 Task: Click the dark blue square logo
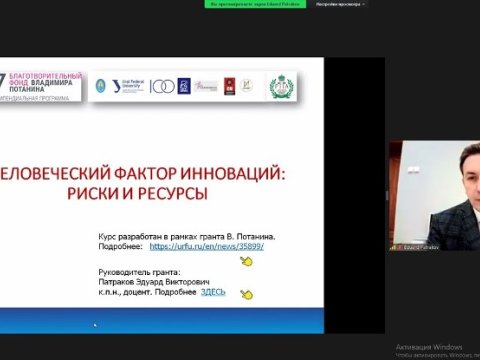(x=184, y=86)
